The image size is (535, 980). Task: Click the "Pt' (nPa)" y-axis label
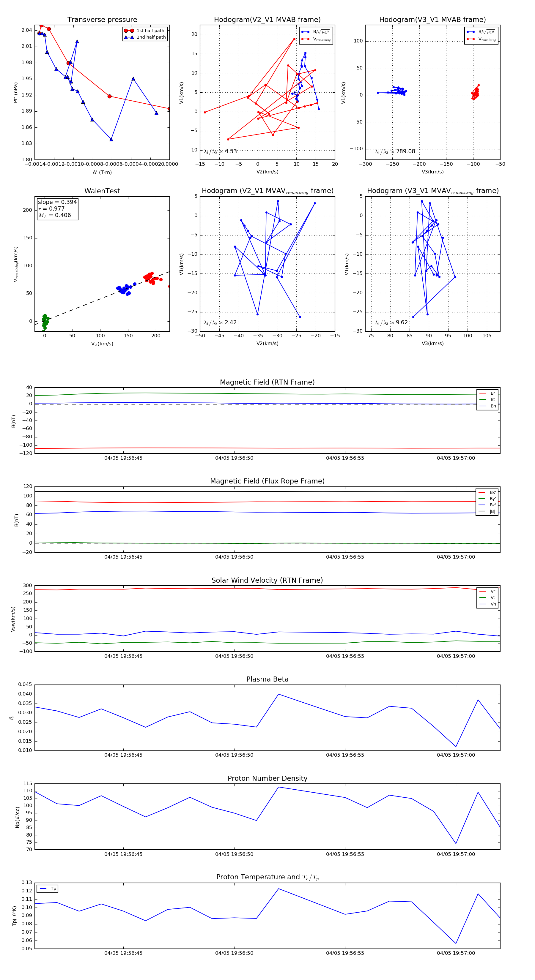point(16,92)
